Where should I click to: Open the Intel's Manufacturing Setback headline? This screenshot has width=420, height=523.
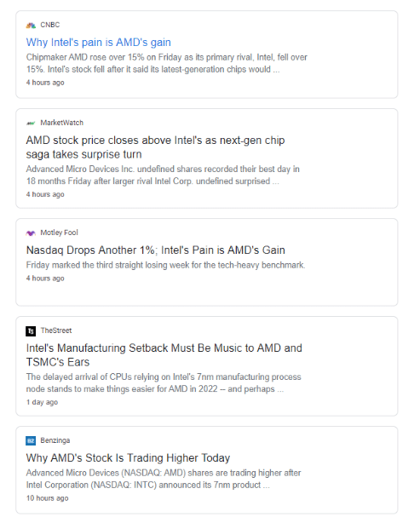(x=164, y=355)
